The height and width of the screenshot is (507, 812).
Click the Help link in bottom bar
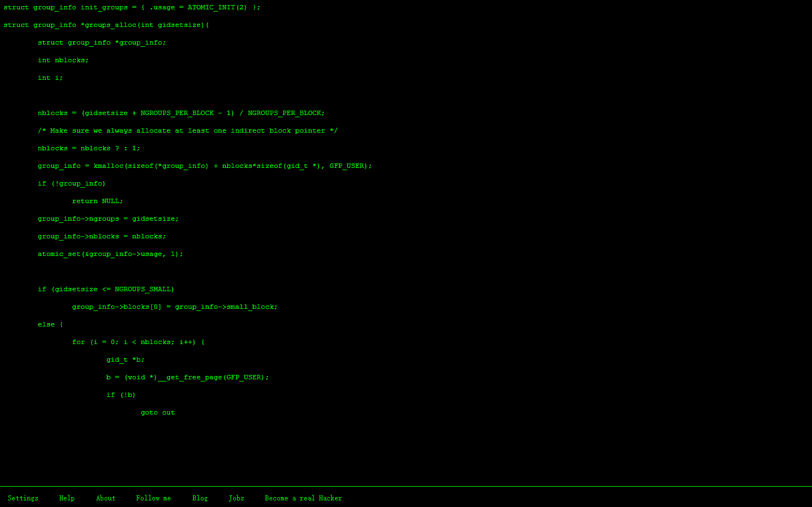click(67, 498)
